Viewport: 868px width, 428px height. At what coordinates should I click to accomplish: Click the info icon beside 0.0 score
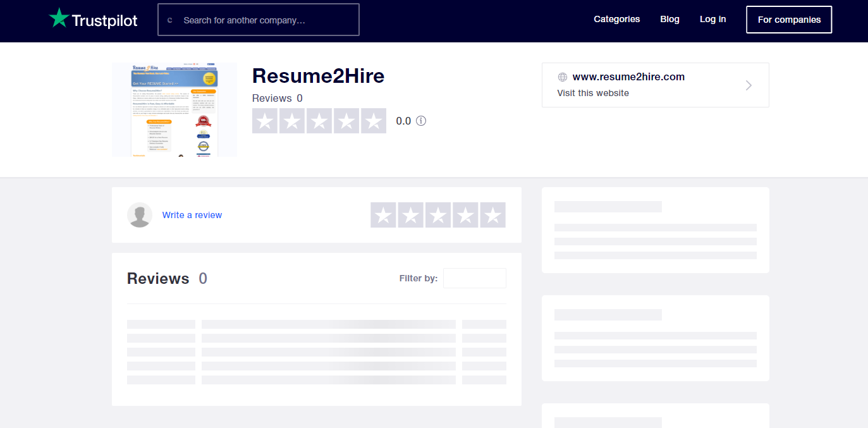(421, 121)
